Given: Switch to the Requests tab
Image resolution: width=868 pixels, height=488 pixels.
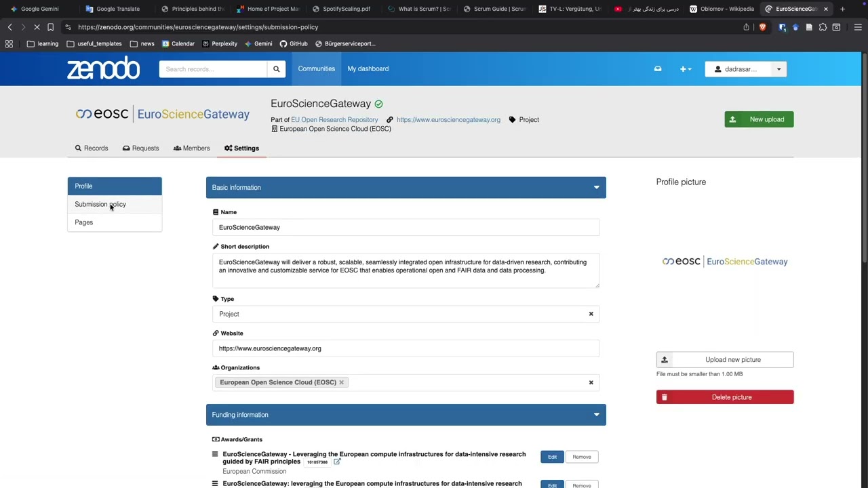Looking at the screenshot, I should click(140, 148).
